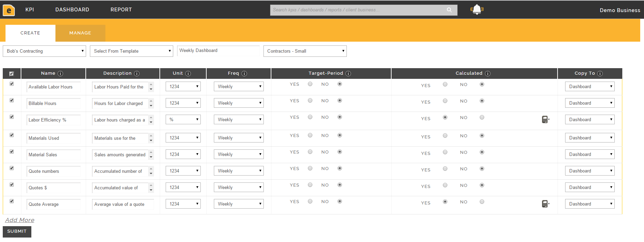This screenshot has height=242, width=644.
Task: Open the DASHBOARD menu item
Action: click(x=72, y=10)
